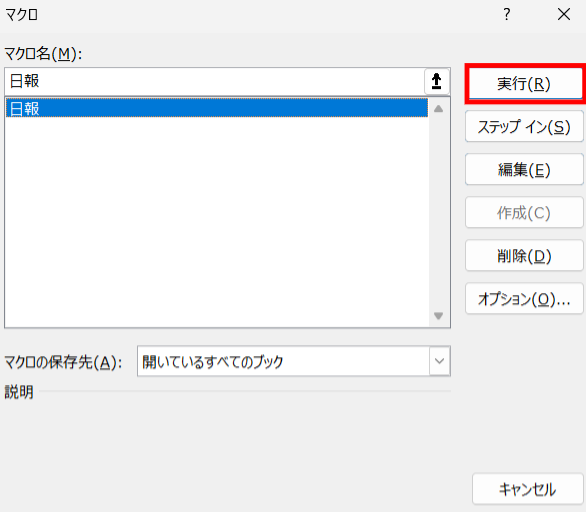This screenshot has width=586, height=512.
Task: Open オプション(O)... settings
Action: click(x=524, y=299)
